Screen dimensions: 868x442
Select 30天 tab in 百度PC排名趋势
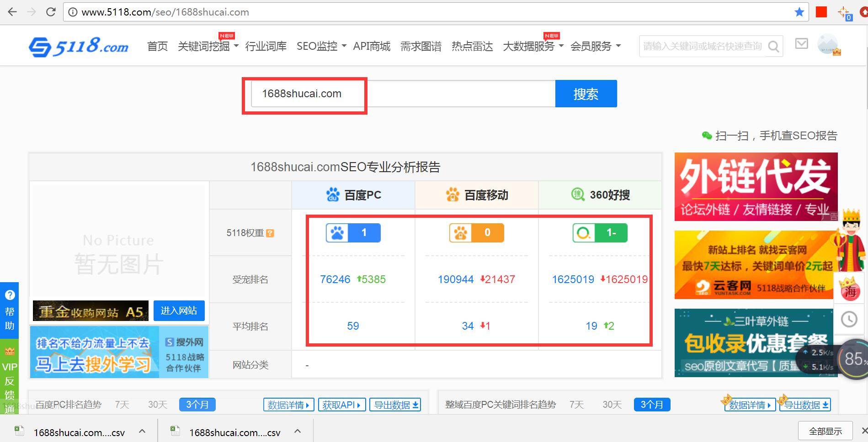[x=158, y=405]
